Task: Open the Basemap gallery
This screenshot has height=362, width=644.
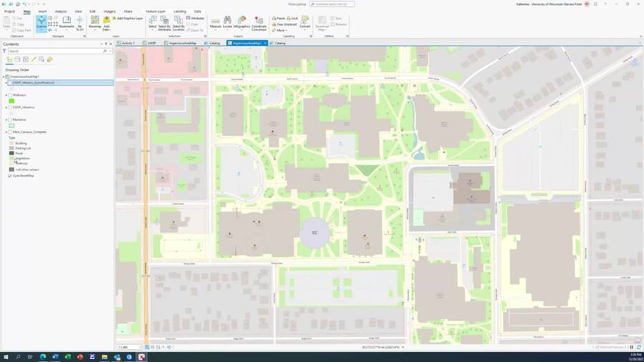Action: point(95,24)
